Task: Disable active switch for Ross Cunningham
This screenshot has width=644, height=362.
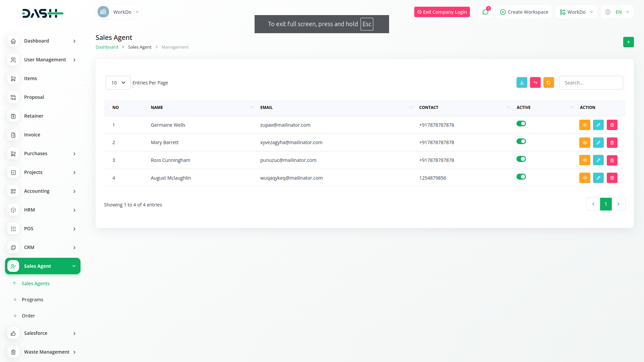Action: 521,159
